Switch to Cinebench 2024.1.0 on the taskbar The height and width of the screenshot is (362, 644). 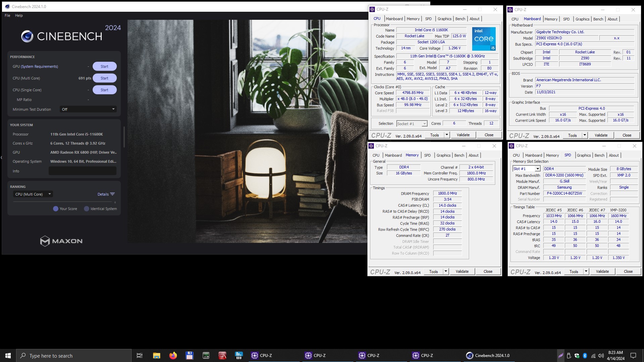[489, 356]
